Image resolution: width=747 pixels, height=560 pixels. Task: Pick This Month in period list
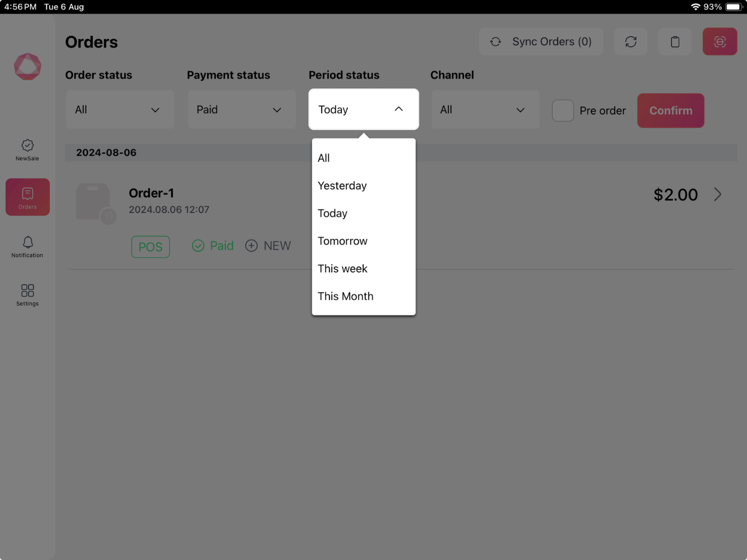click(345, 296)
